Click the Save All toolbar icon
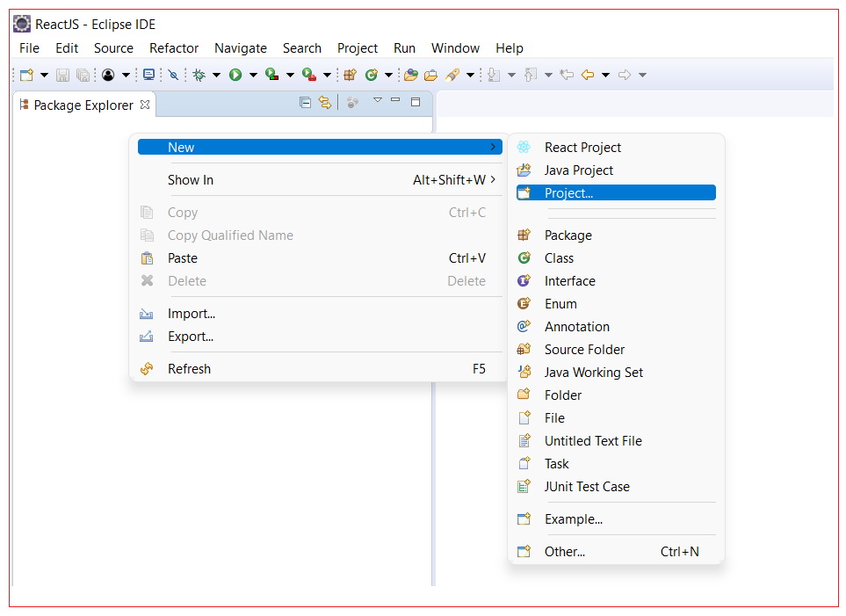Viewport: 846px width, 616px height. pos(83,75)
